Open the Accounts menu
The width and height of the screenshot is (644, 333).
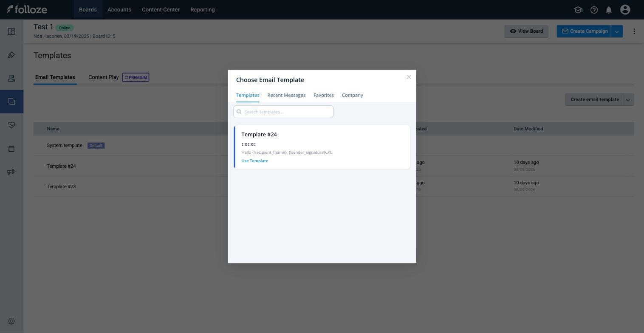pyautogui.click(x=119, y=10)
